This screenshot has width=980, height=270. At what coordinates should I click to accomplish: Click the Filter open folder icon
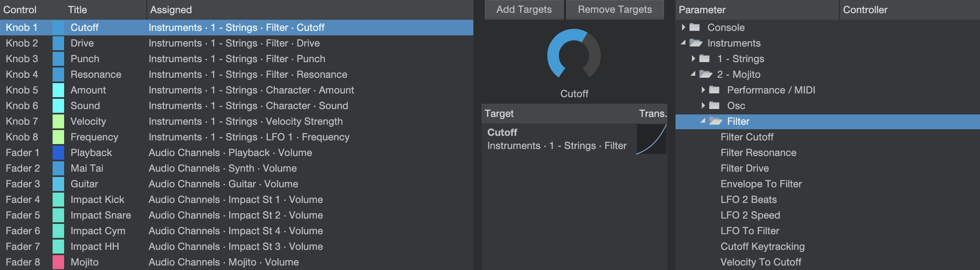[715, 121]
